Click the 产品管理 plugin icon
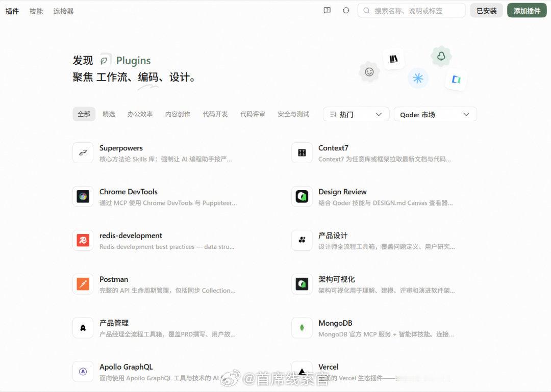 coord(83,328)
